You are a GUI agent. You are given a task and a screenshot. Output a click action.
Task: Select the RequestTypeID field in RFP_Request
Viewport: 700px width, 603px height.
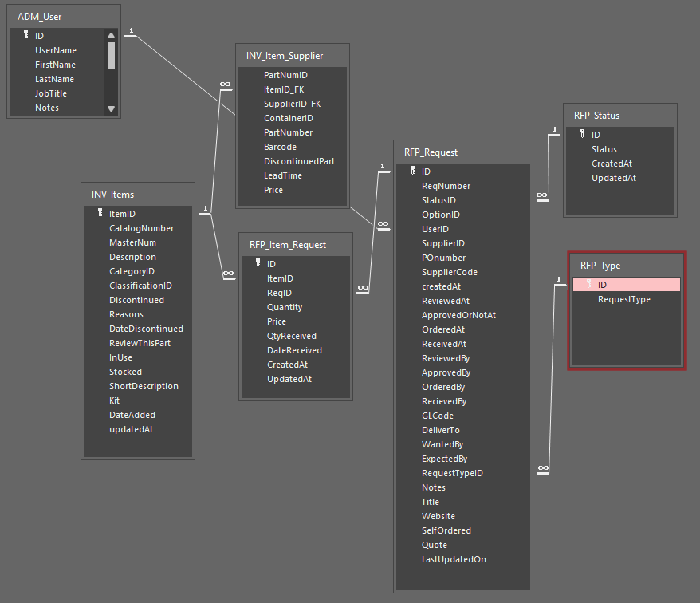452,473
